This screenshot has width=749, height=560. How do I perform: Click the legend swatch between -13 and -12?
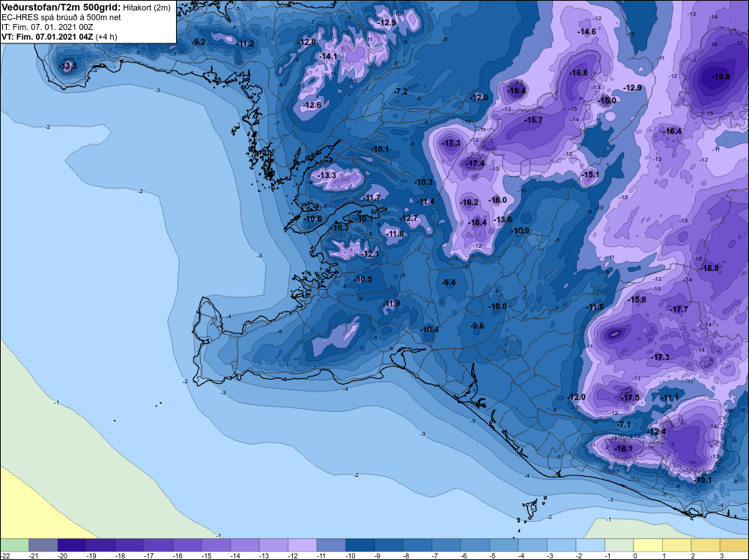tap(273, 545)
